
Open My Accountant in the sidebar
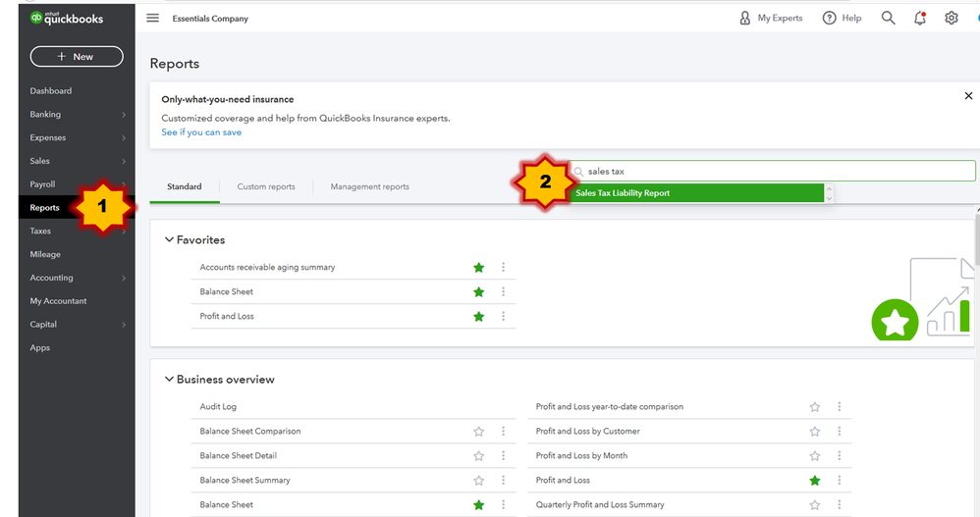pyautogui.click(x=58, y=301)
